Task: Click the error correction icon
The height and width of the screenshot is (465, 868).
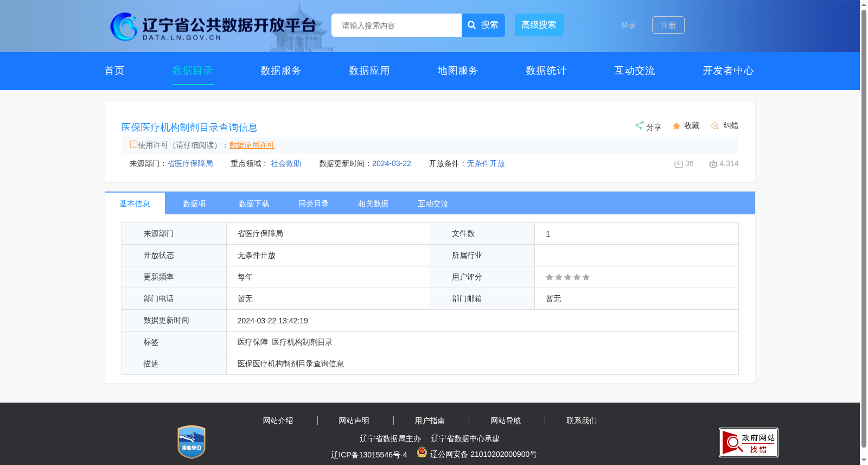Action: click(715, 126)
